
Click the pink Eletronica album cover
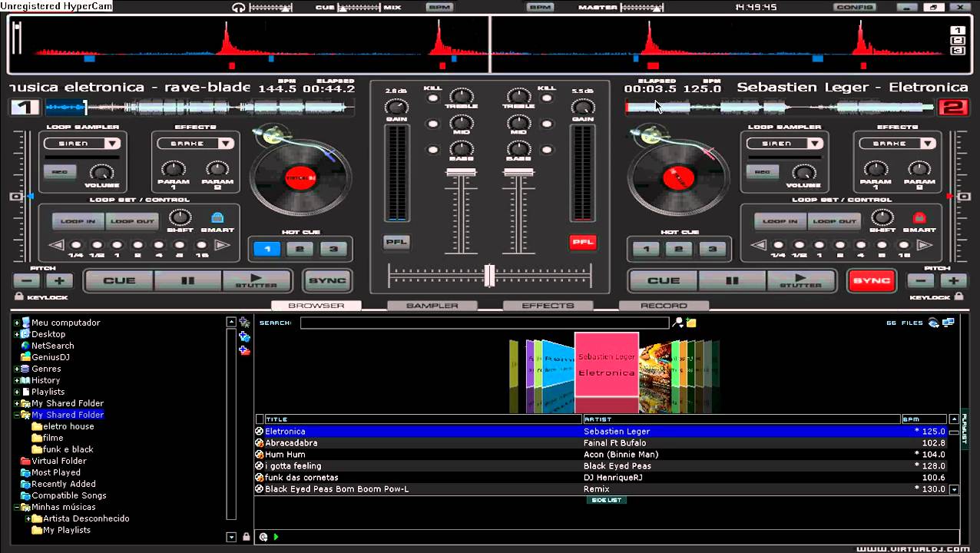tap(607, 364)
